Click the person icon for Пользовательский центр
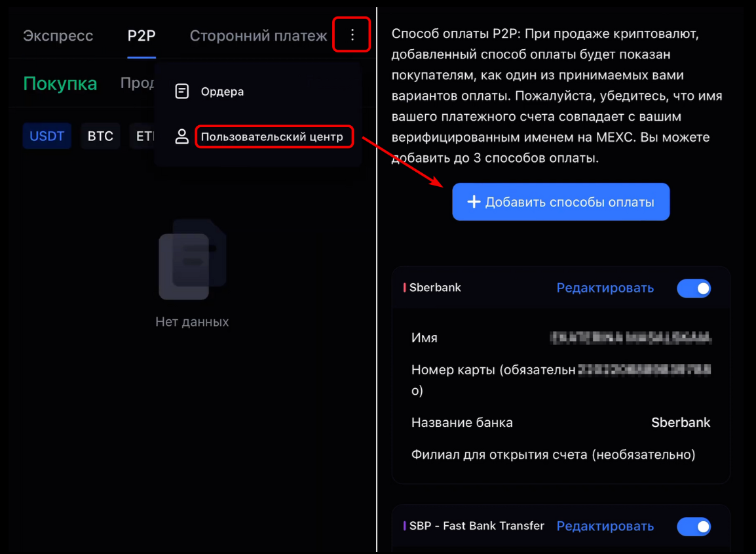The height and width of the screenshot is (554, 756). (182, 137)
